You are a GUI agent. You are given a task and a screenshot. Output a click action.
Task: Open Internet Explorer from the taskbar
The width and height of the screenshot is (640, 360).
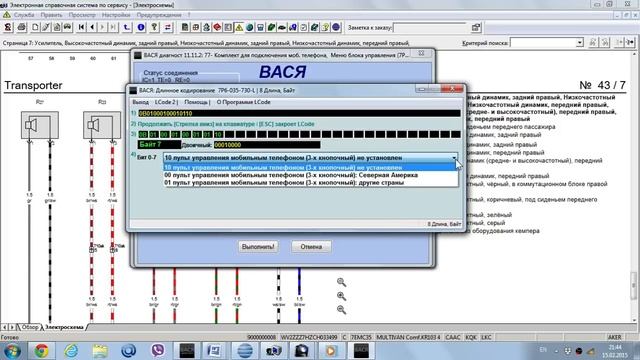71,351
